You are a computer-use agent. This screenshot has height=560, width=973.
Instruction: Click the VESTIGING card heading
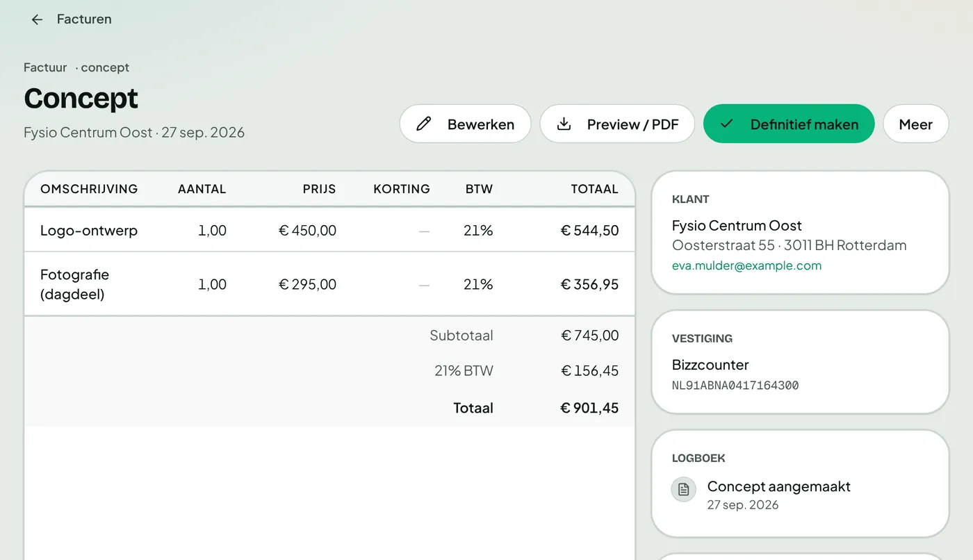pyautogui.click(x=702, y=338)
